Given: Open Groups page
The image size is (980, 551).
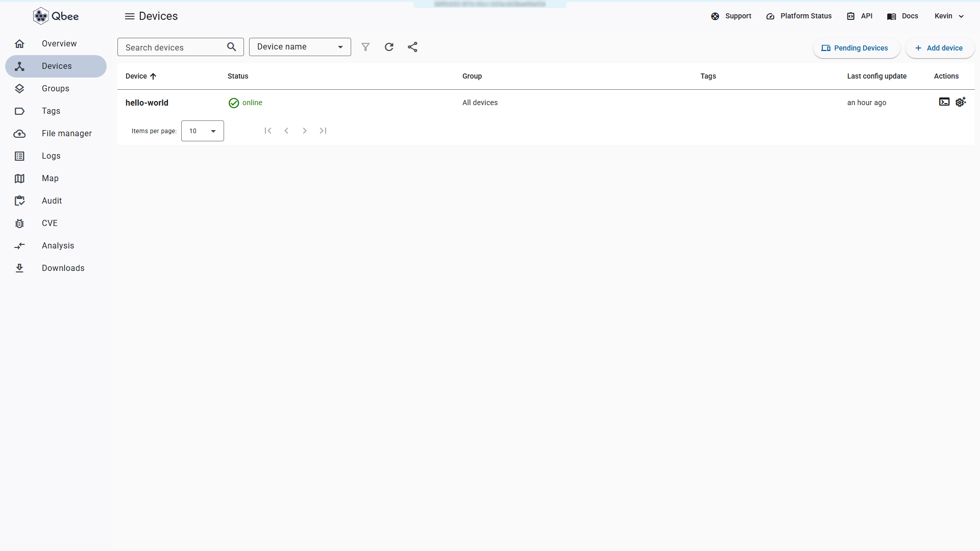Looking at the screenshot, I should [x=56, y=89].
